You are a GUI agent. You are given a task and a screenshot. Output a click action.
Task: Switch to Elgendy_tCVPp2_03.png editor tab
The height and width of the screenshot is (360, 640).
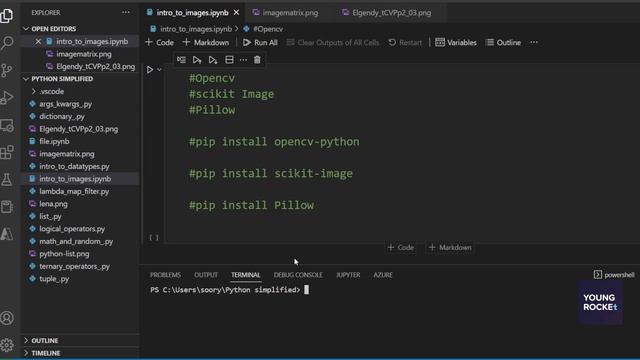[x=387, y=13]
